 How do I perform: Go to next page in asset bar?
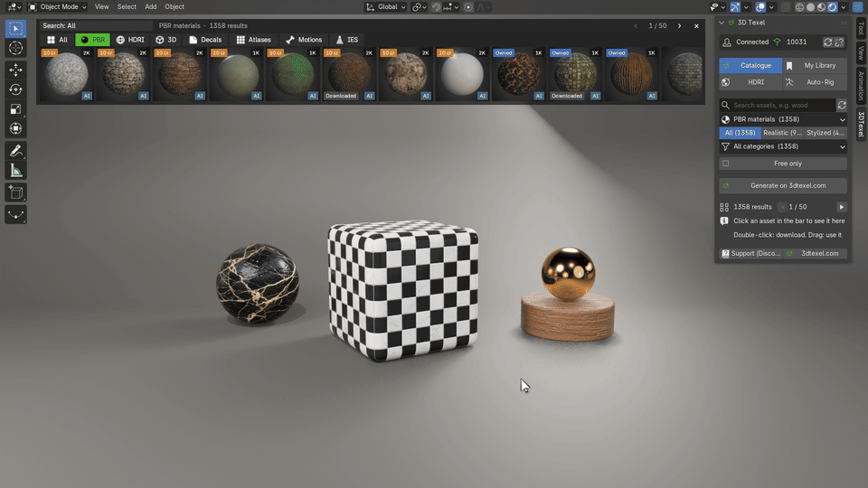coord(680,26)
